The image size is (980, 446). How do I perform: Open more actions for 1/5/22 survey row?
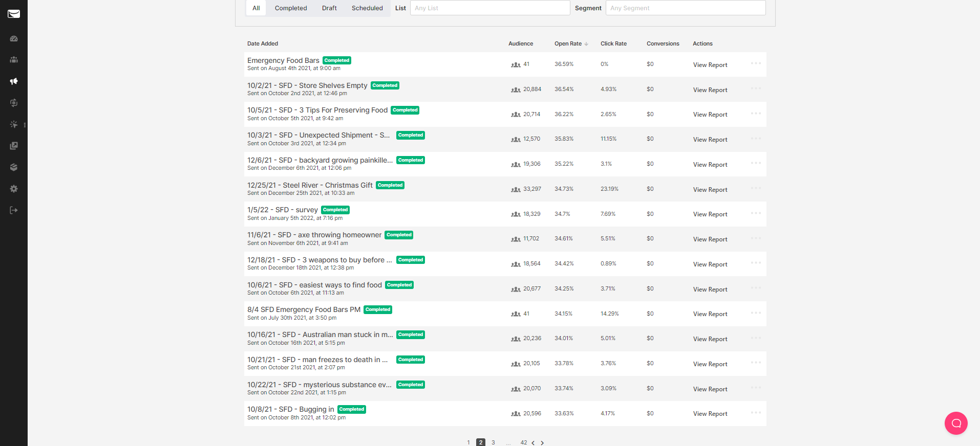point(756,213)
